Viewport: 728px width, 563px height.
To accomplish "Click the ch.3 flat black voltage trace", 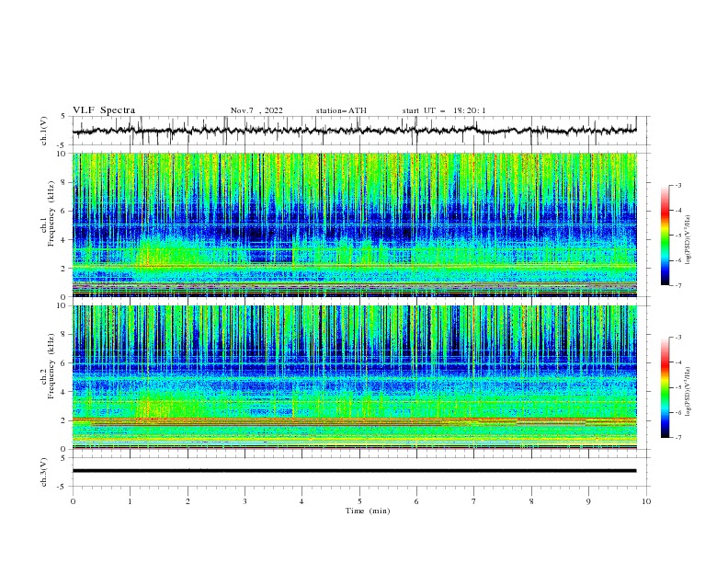I will [x=354, y=471].
